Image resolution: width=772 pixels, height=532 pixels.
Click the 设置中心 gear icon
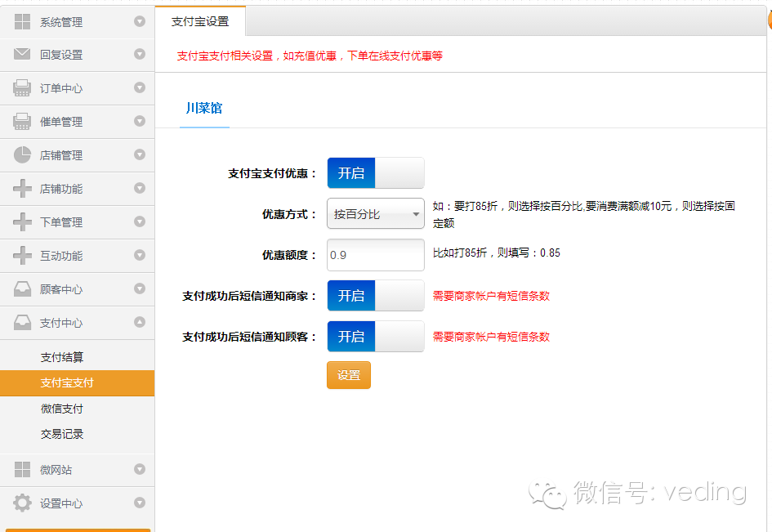coord(22,503)
